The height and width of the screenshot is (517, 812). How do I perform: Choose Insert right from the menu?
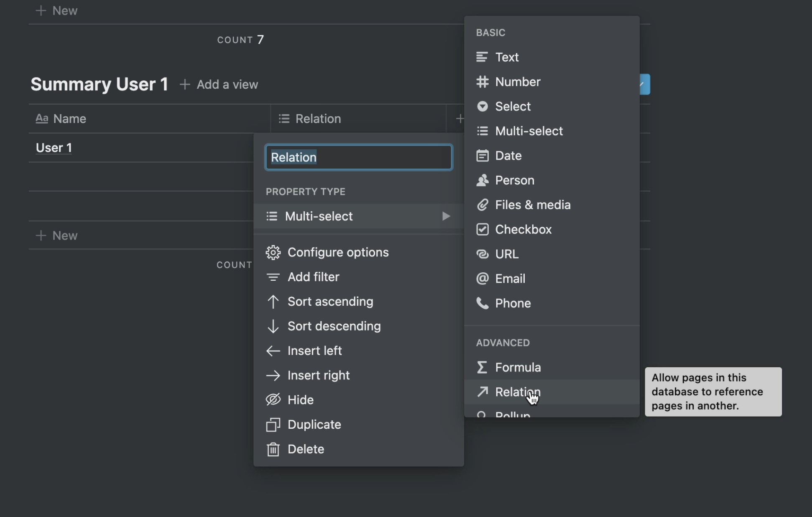click(x=318, y=375)
